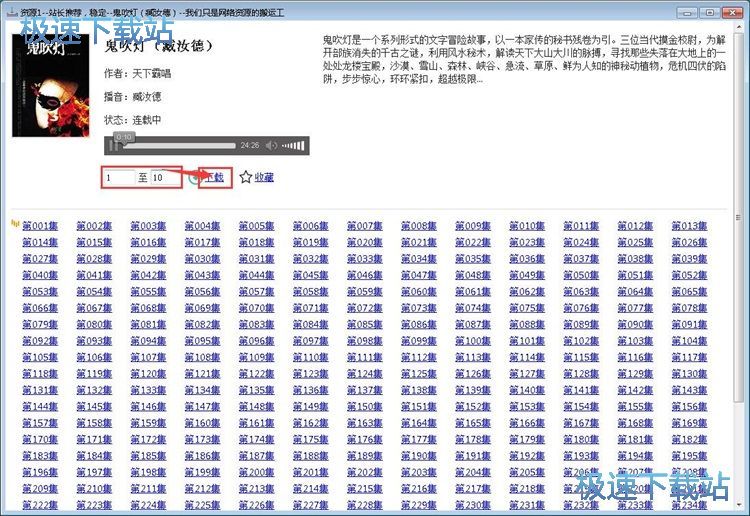Viewport: 750px width, 516px height.
Task: Open episode 第150集
Action: [365, 406]
